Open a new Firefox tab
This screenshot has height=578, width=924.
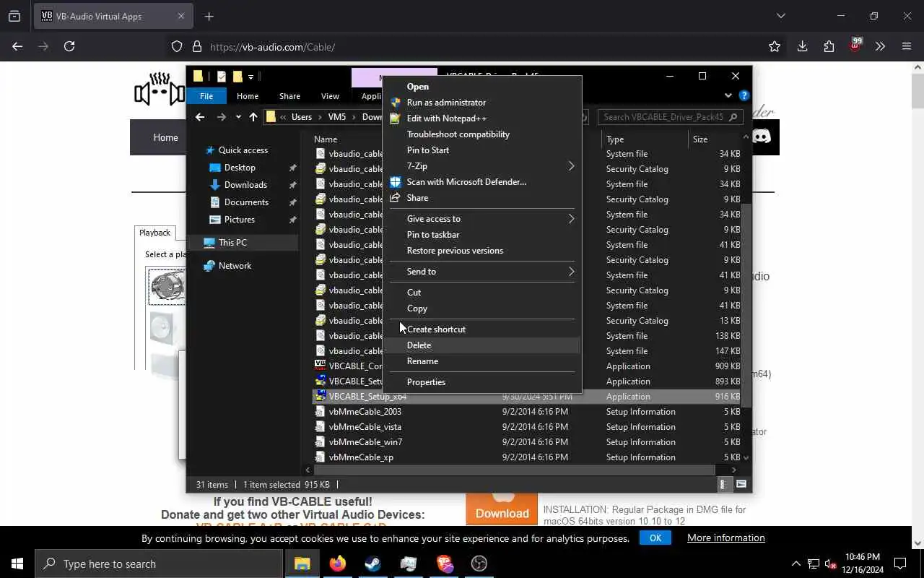pos(209,16)
